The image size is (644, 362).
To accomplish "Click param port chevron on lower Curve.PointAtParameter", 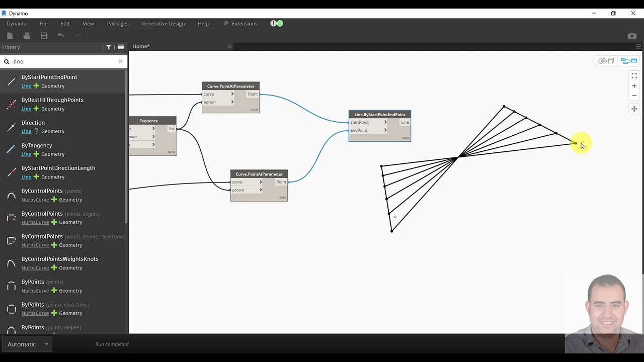I will [x=261, y=190].
